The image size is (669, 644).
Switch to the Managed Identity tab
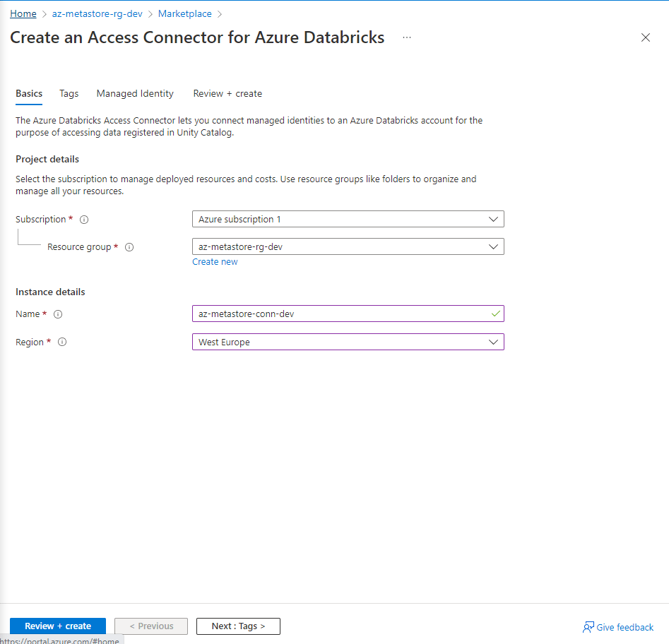click(134, 93)
